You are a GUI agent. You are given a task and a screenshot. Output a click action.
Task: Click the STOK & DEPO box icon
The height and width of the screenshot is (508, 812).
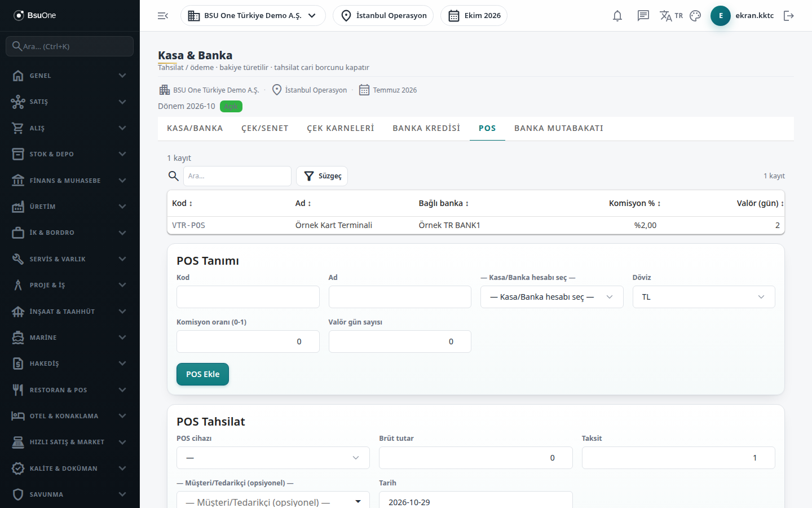point(18,154)
